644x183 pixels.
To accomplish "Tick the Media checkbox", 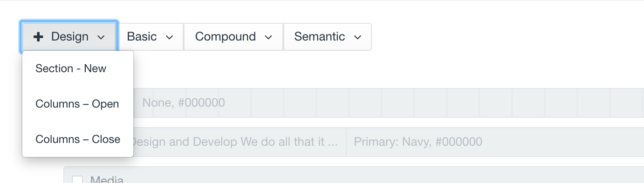I will pos(77,179).
